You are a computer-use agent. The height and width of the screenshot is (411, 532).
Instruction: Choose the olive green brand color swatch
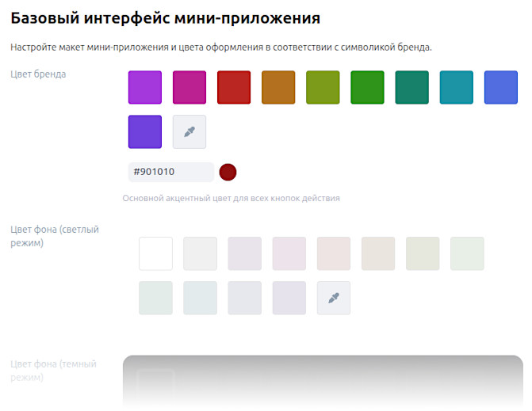pyautogui.click(x=323, y=87)
